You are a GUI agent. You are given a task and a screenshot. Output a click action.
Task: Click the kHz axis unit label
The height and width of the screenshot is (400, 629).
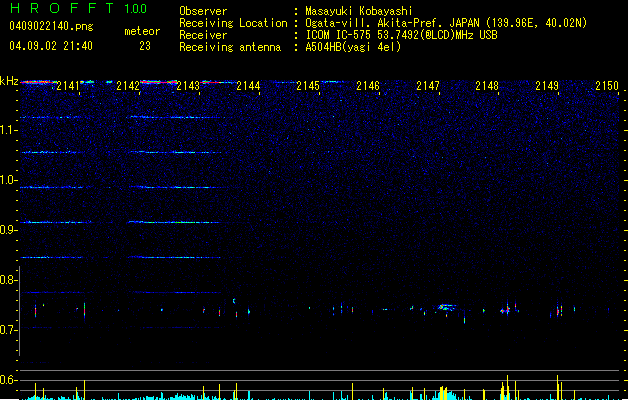point(9,81)
